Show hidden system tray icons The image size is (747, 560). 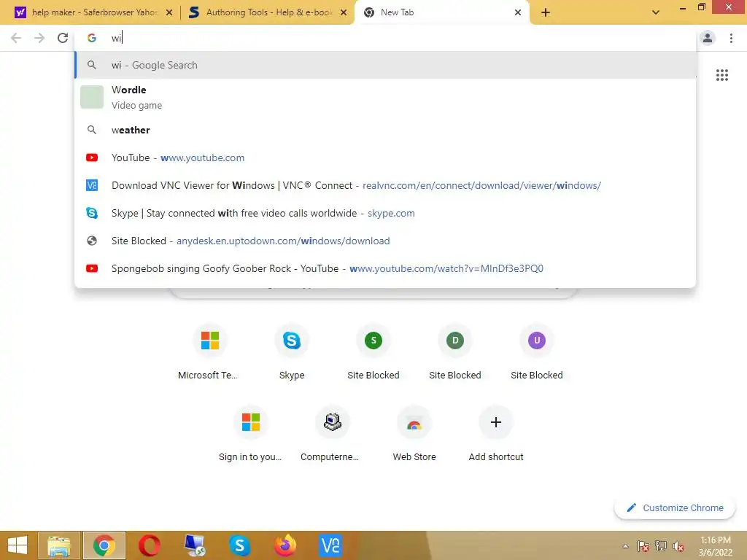coord(625,546)
